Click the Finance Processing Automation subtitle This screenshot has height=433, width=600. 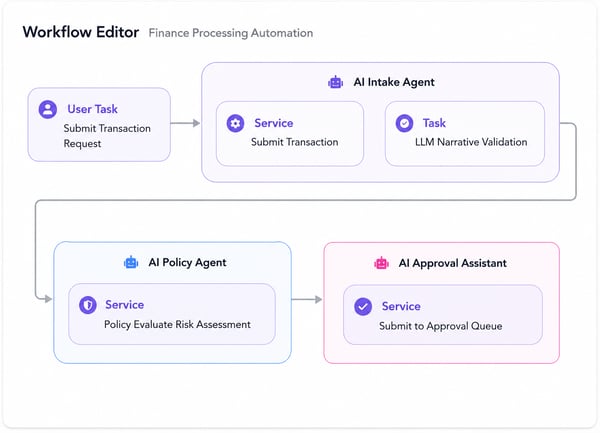[x=231, y=33]
